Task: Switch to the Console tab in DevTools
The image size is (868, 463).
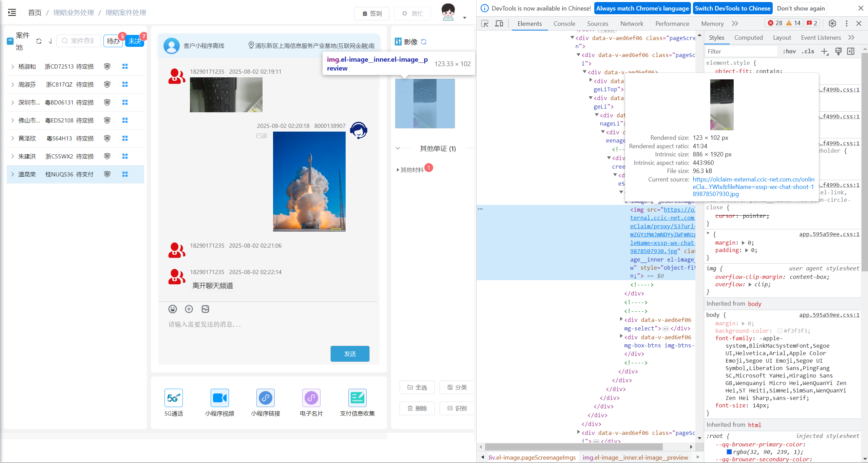Action: [x=564, y=23]
